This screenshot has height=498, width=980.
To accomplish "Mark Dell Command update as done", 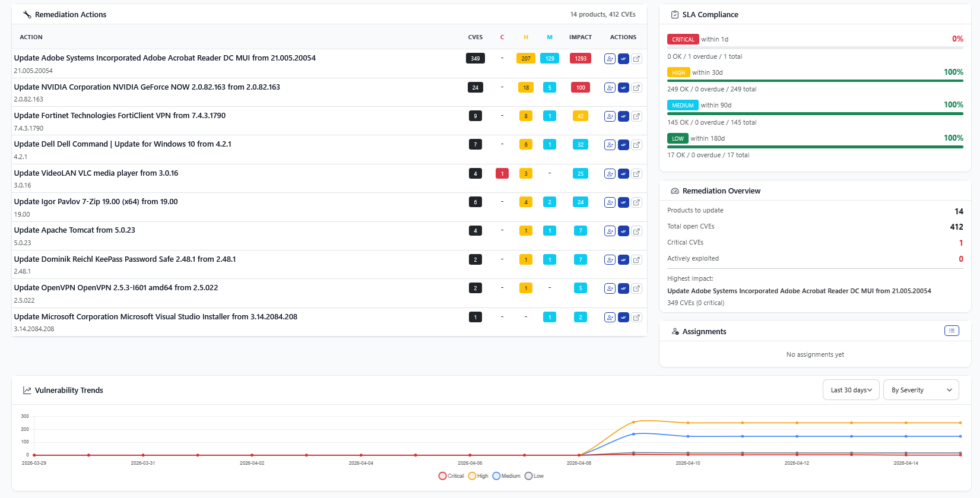I will [x=623, y=145].
